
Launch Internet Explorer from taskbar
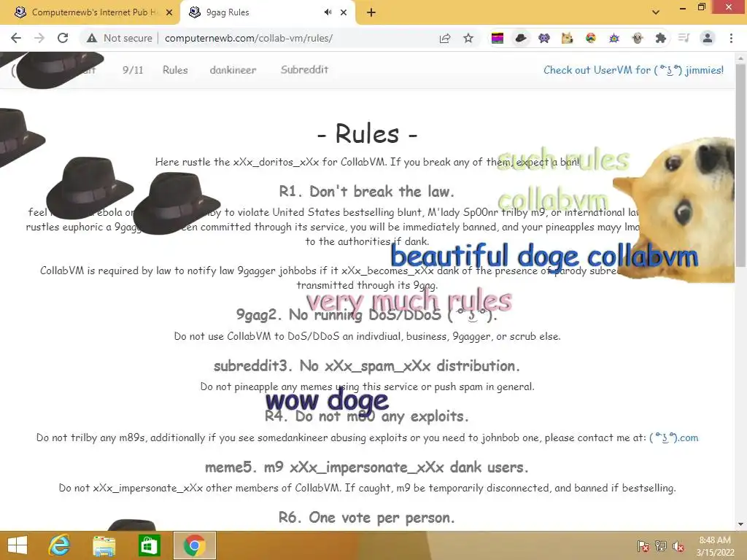[59, 545]
